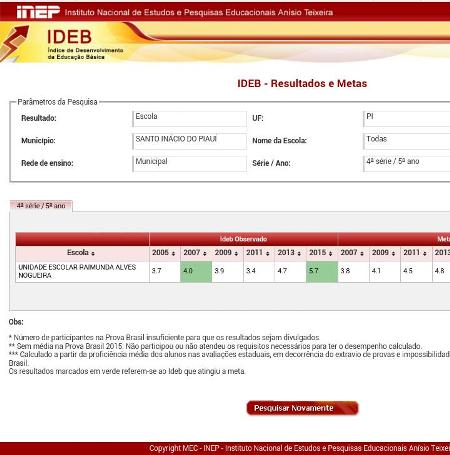
Task: Open the 4ª série / 5º ano tab
Action: point(41,206)
